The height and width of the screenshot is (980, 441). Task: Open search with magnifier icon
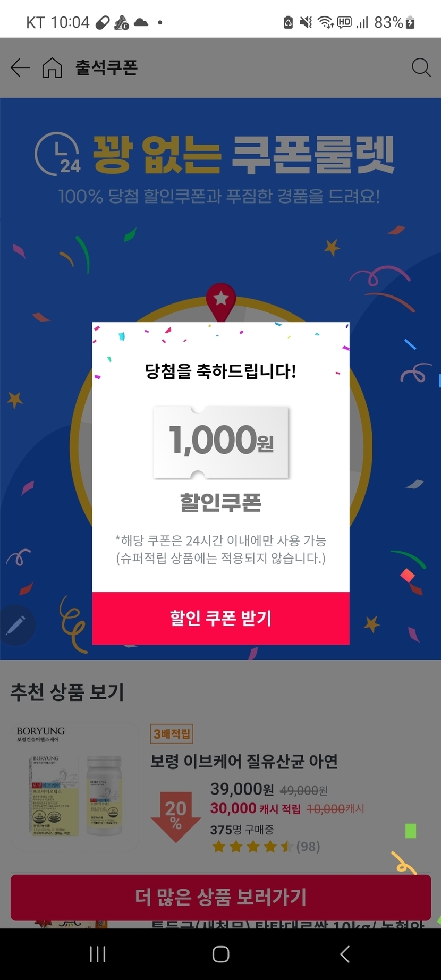click(x=421, y=68)
